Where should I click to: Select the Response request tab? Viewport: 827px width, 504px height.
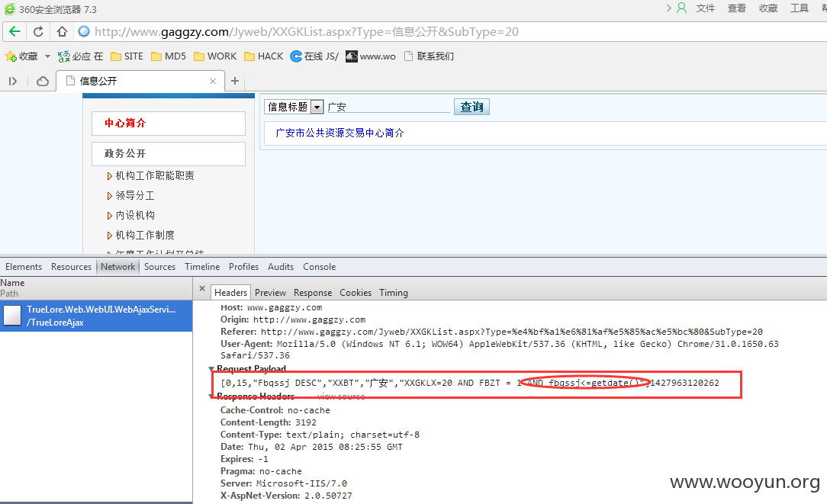[x=313, y=293]
